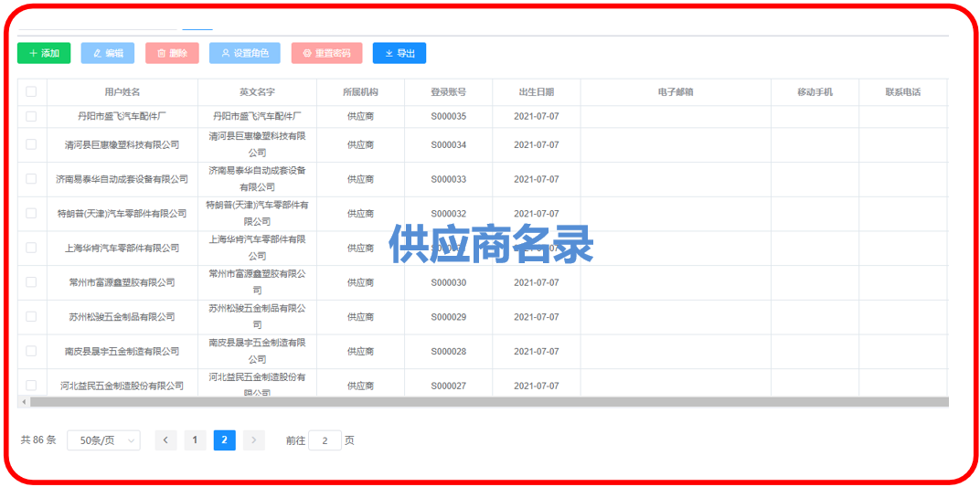The height and width of the screenshot is (487, 980).
Task: Click the go-to page number input
Action: (x=325, y=440)
